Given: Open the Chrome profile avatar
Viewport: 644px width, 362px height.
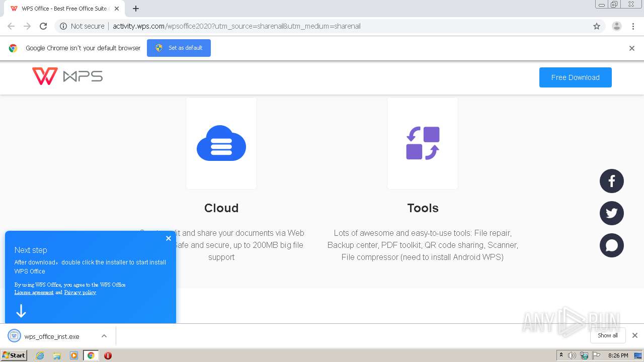Looking at the screenshot, I should coord(617,26).
